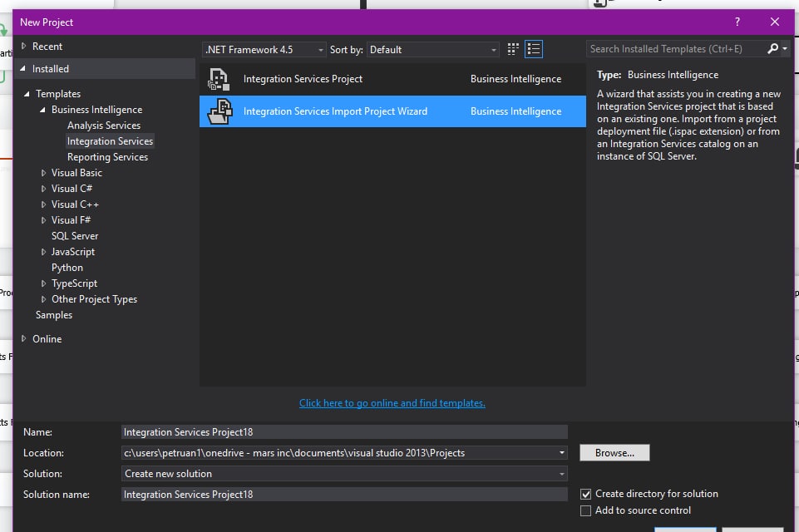799x532 pixels.
Task: Open the Location path dropdown arrow
Action: [561, 452]
